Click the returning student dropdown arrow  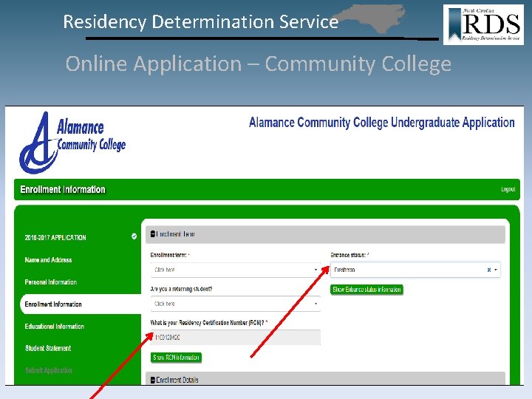pyautogui.click(x=316, y=304)
